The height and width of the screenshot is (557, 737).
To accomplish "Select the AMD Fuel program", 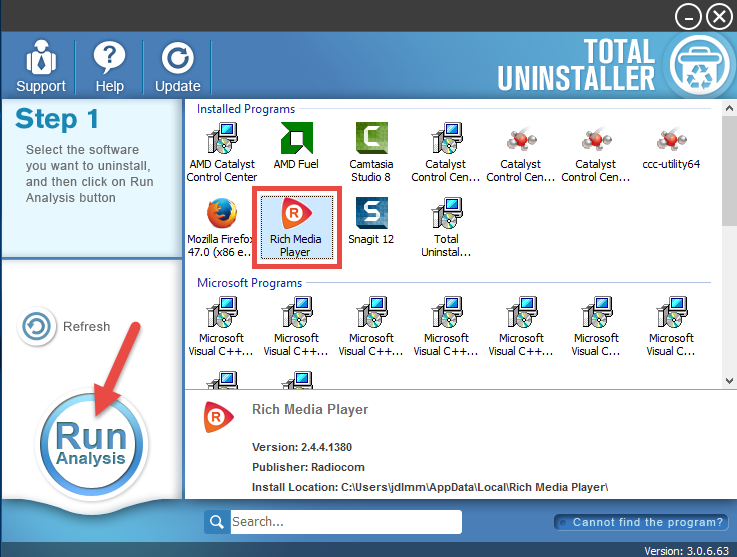I will [296, 146].
